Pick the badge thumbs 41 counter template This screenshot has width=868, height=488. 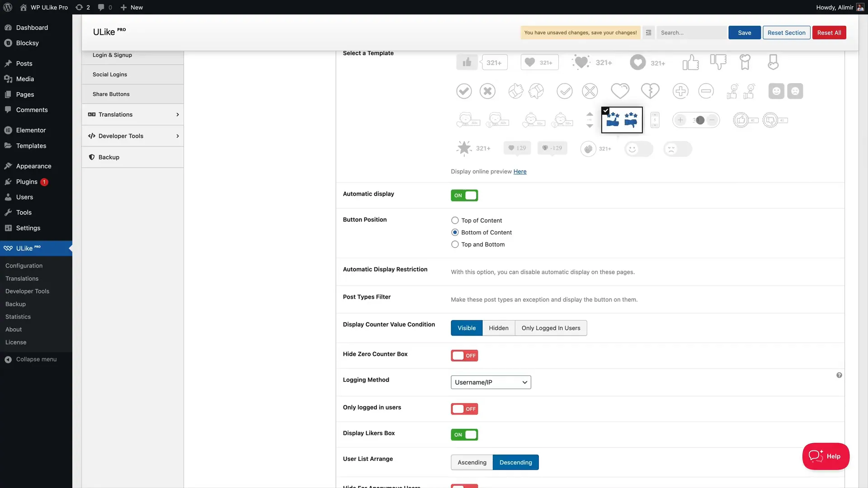tap(760, 120)
